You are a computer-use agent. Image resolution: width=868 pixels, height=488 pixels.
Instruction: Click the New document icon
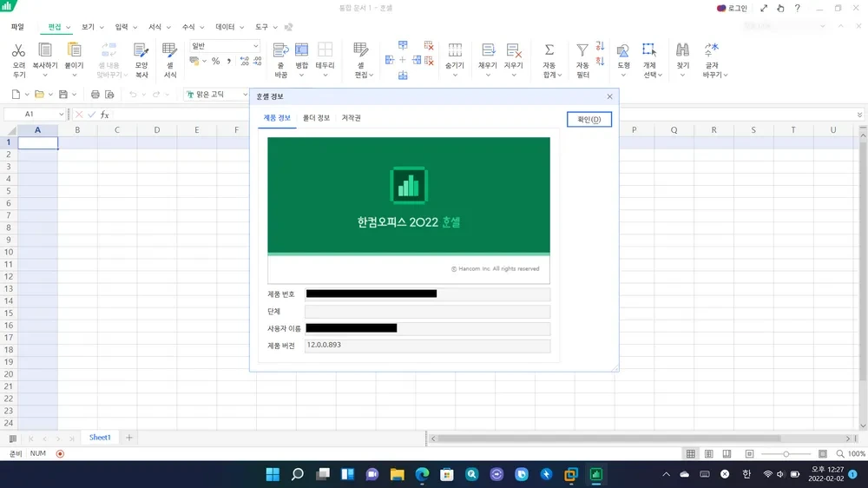pos(16,94)
